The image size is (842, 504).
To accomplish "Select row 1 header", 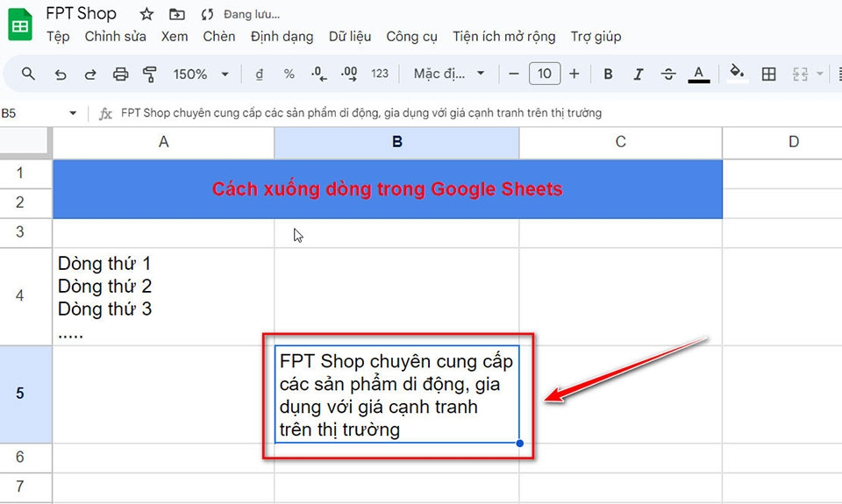I will tap(20, 174).
